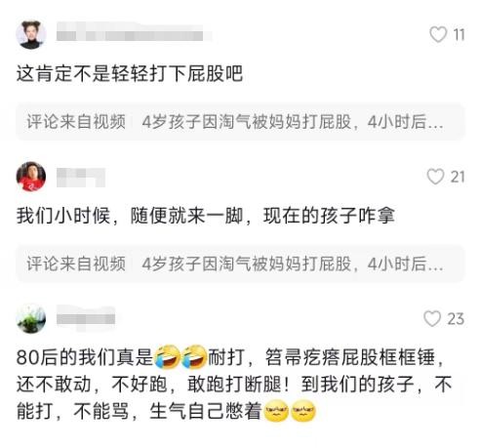Image resolution: width=480 pixels, height=448 pixels.
Task: Select comment starting with 我们小时候
Action: pos(206,216)
